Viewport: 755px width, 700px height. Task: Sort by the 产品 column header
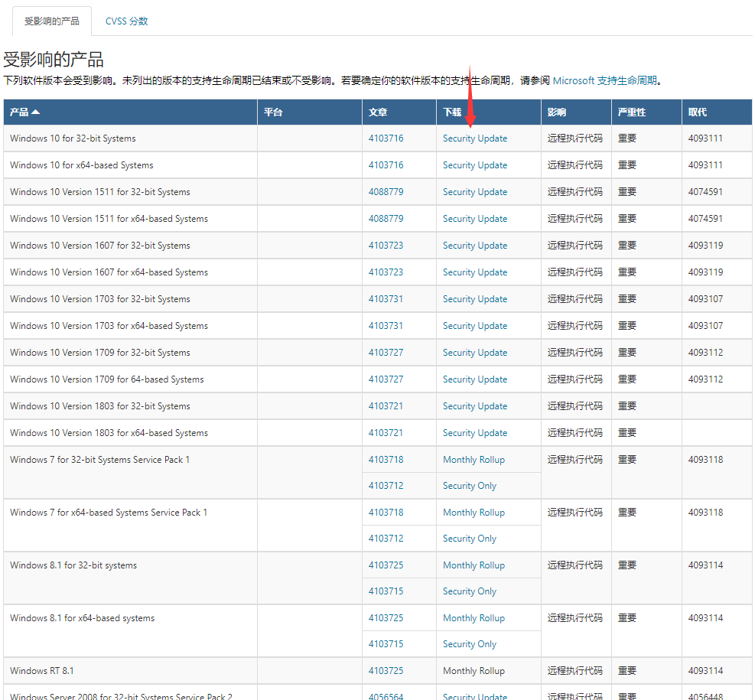tap(131, 112)
